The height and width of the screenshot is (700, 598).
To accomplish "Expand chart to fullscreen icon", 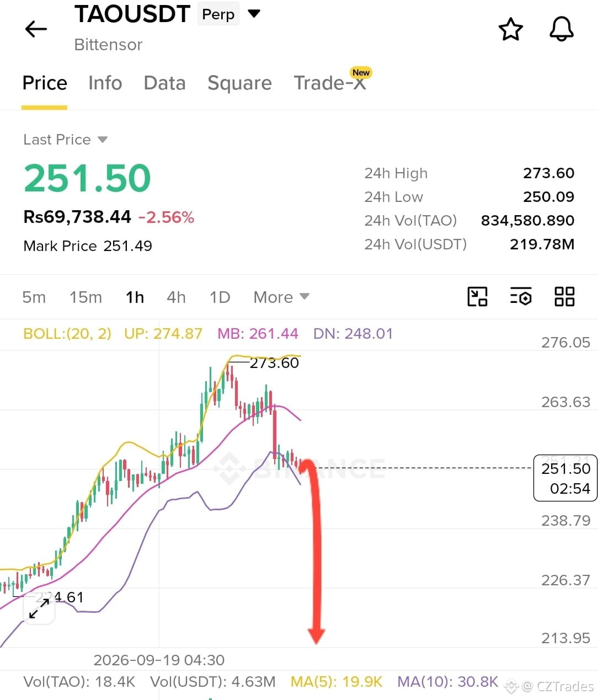I will point(39,608).
